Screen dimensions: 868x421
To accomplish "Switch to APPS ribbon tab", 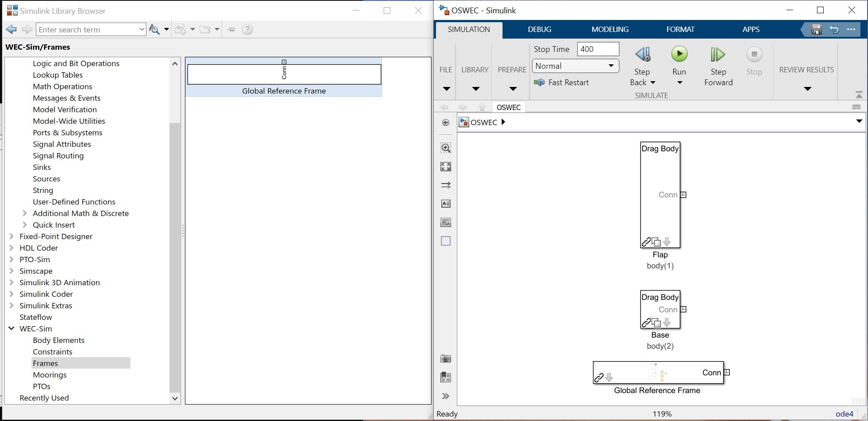I will (x=751, y=29).
